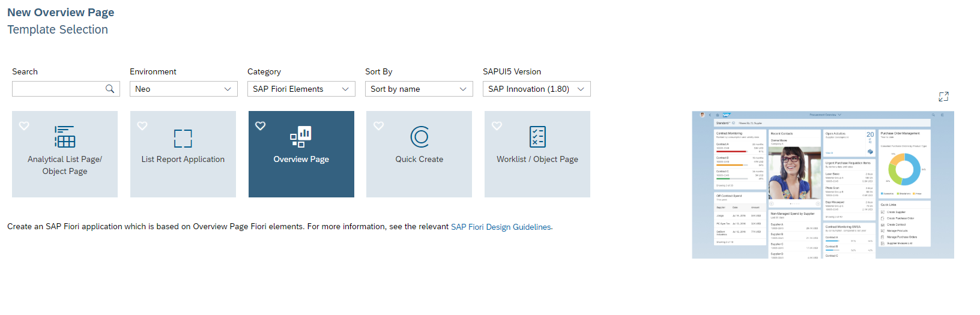Select the Analytical List Page template icon
Viewport: 980px width, 315px height.
click(65, 137)
